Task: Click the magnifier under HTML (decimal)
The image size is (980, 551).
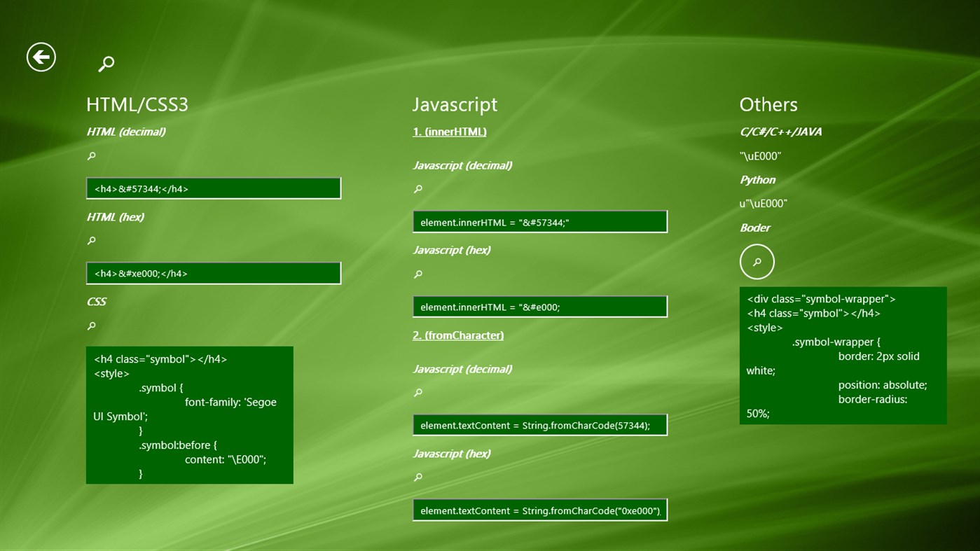Action: tap(91, 155)
